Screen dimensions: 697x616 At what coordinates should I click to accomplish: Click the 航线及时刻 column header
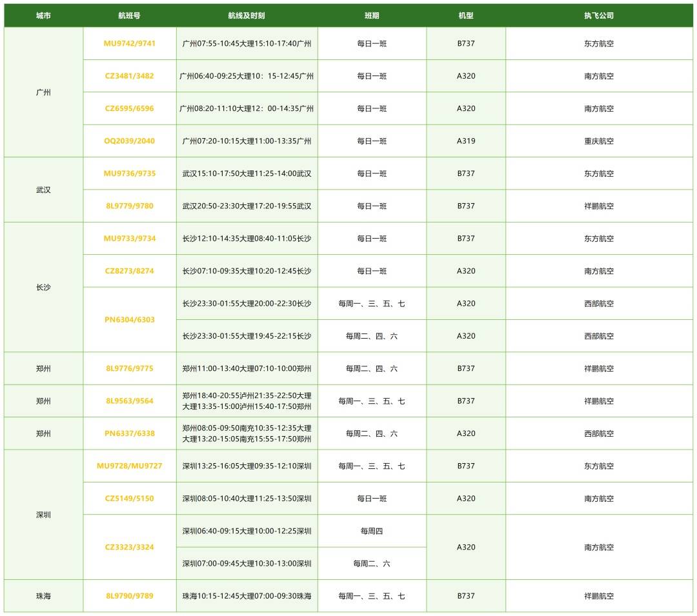(247, 15)
